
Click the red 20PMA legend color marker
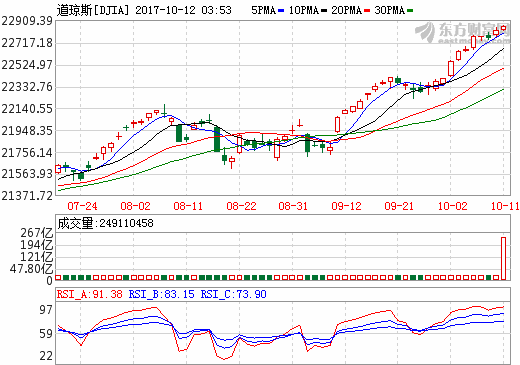coord(367,11)
